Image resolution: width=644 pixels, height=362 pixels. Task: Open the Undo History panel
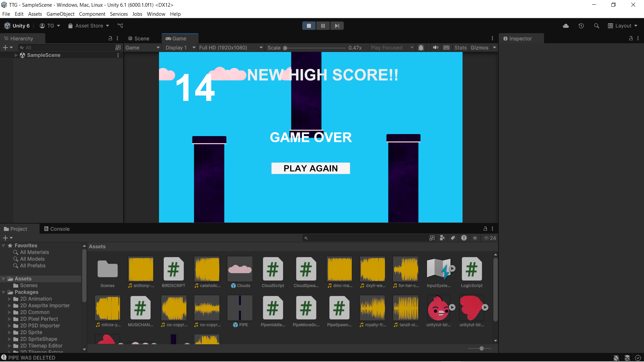point(581,25)
